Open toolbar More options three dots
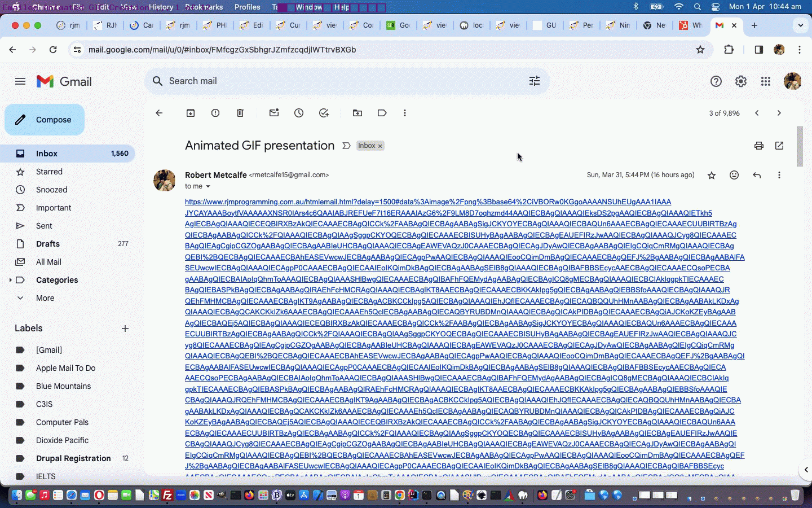 pos(405,113)
